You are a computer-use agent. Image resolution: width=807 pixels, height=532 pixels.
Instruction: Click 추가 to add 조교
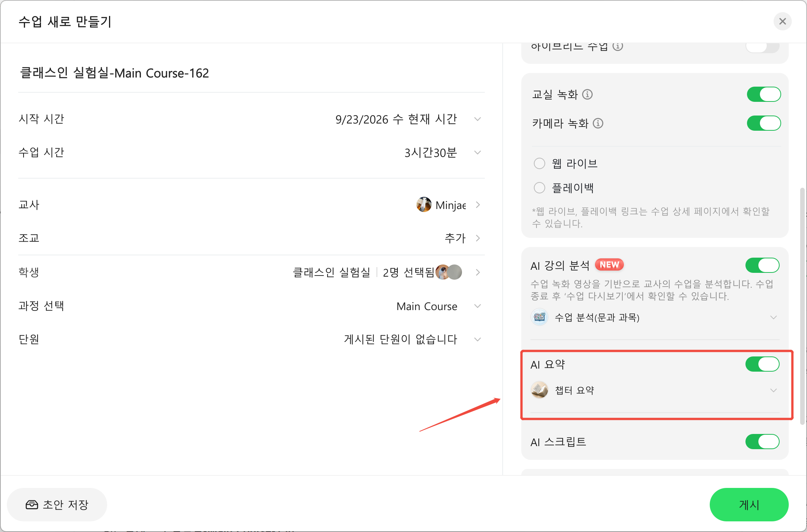[x=455, y=238]
